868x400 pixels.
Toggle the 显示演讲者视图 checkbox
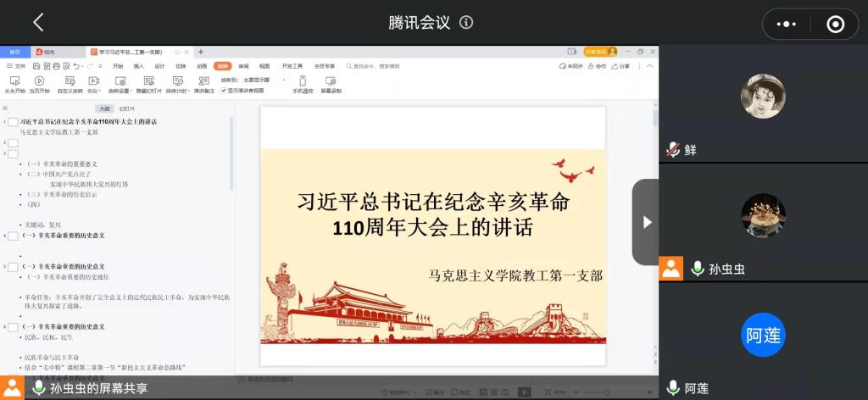pyautogui.click(x=224, y=90)
